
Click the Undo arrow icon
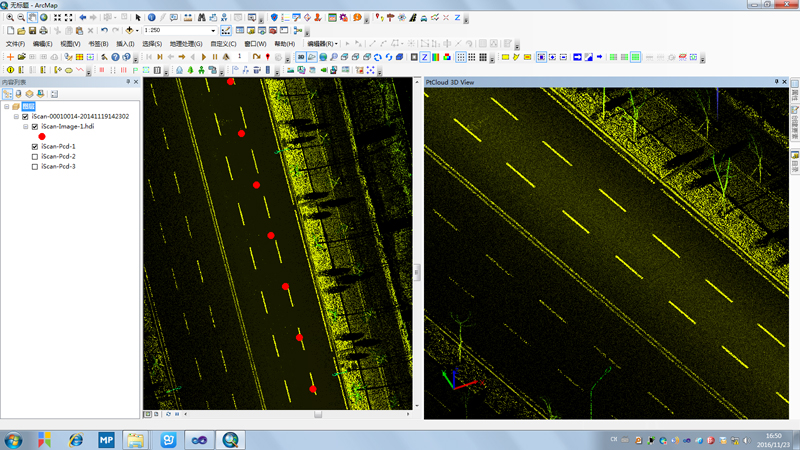point(104,31)
